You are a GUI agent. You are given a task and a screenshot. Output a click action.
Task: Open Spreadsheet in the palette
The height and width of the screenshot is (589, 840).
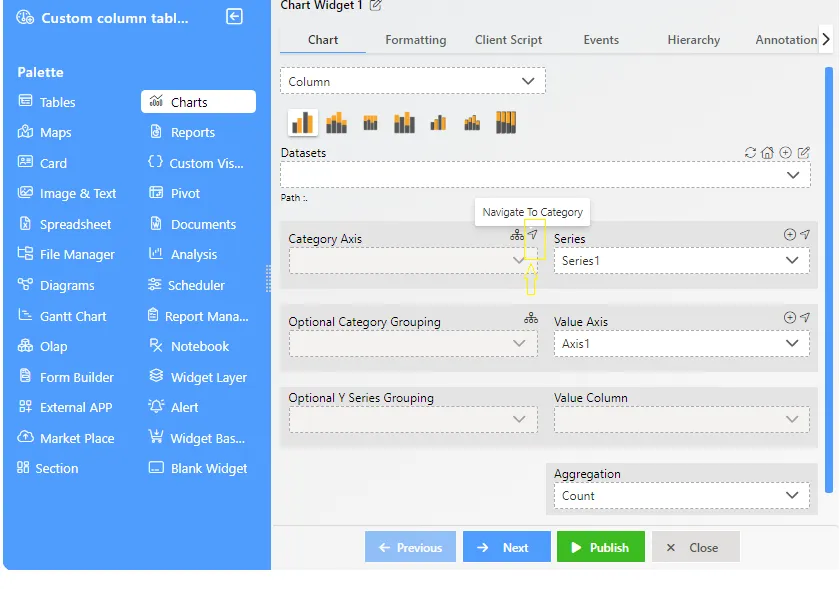(65, 224)
